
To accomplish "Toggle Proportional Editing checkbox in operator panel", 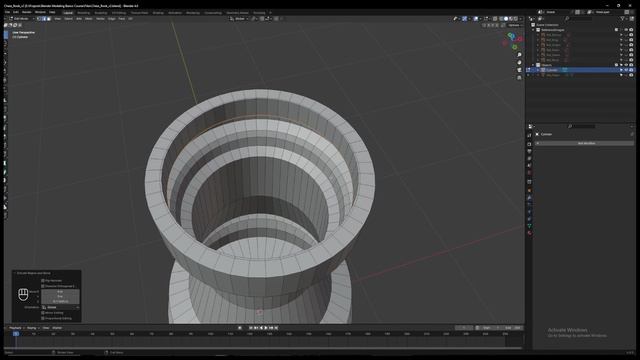I will point(43,318).
